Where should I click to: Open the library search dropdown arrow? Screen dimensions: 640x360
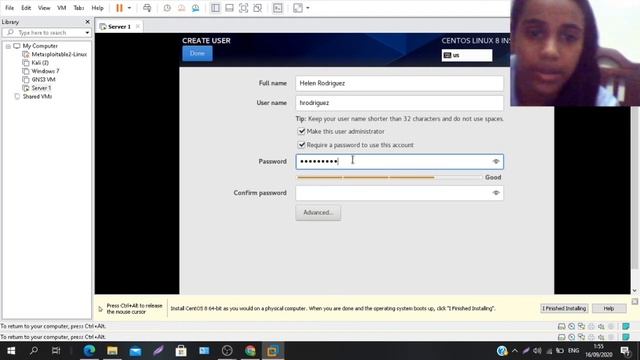pyautogui.click(x=87, y=32)
